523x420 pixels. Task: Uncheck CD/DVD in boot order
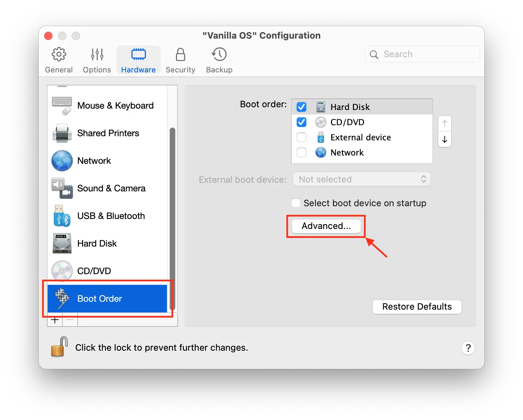tap(302, 122)
